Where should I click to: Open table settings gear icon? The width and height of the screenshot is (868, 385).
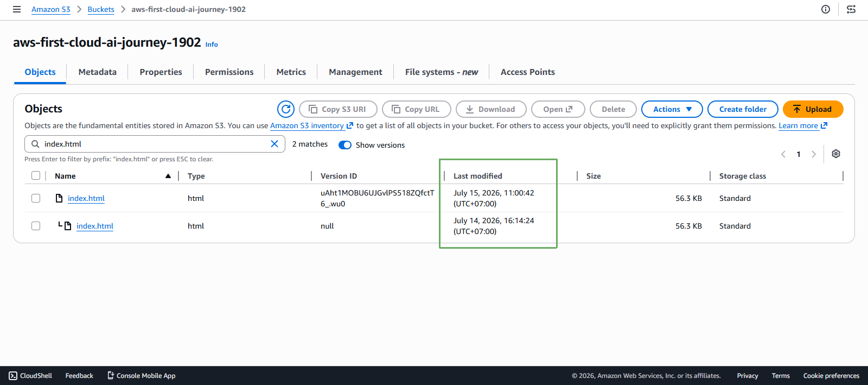[836, 154]
